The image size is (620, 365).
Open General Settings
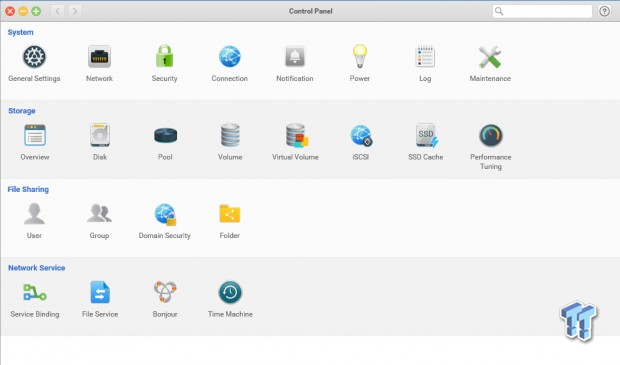point(34,57)
